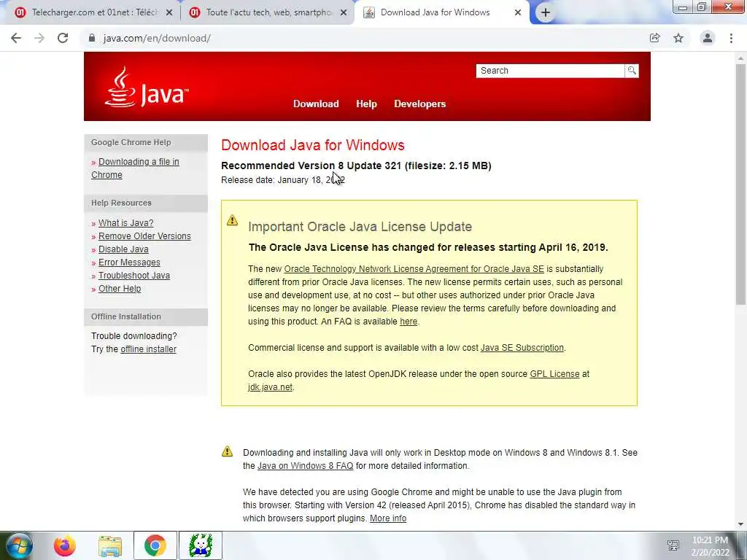Viewport: 747px width, 560px height.
Task: Click the yellow warning icon in license box
Action: pos(232,220)
